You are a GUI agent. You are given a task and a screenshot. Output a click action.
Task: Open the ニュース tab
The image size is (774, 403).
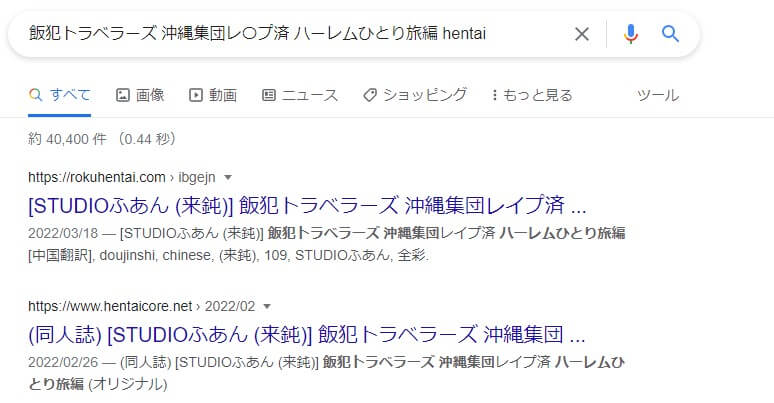(300, 95)
